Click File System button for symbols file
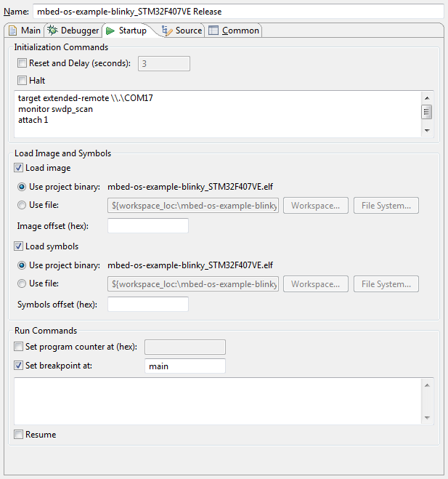Image resolution: width=448 pixels, height=479 pixels. (386, 284)
